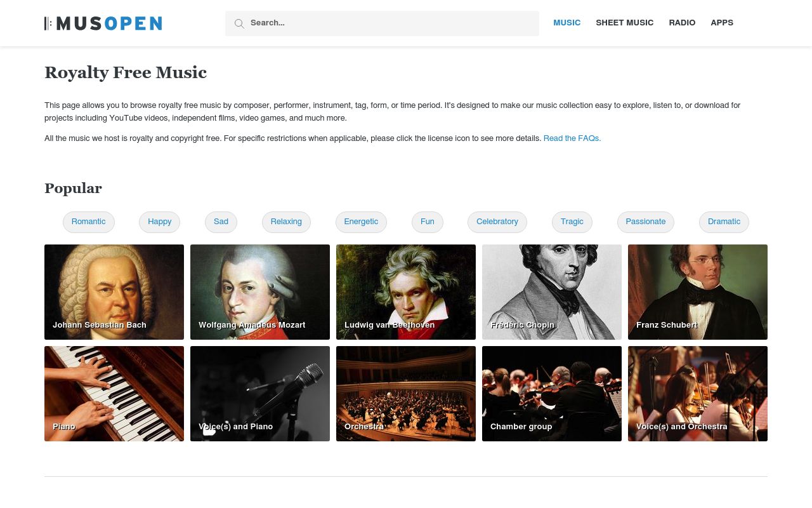812x508 pixels.
Task: Follow the Read the FAQs link
Action: click(x=572, y=138)
